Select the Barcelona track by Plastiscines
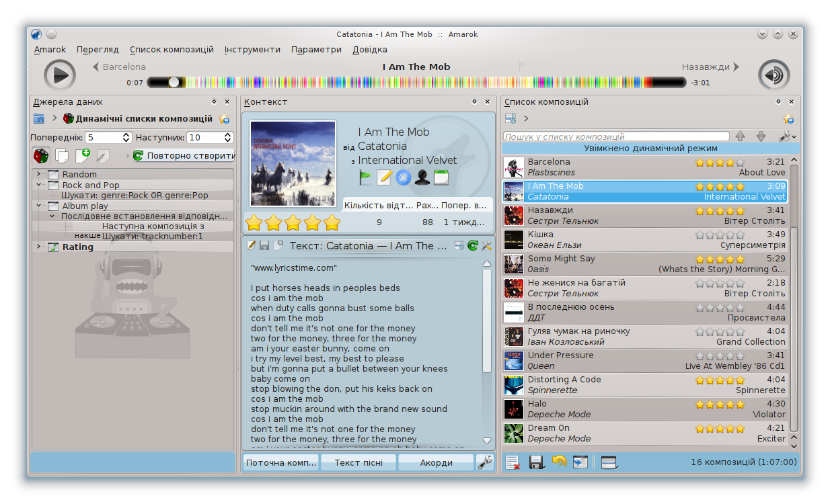Image resolution: width=830 pixels, height=504 pixels. click(x=645, y=167)
